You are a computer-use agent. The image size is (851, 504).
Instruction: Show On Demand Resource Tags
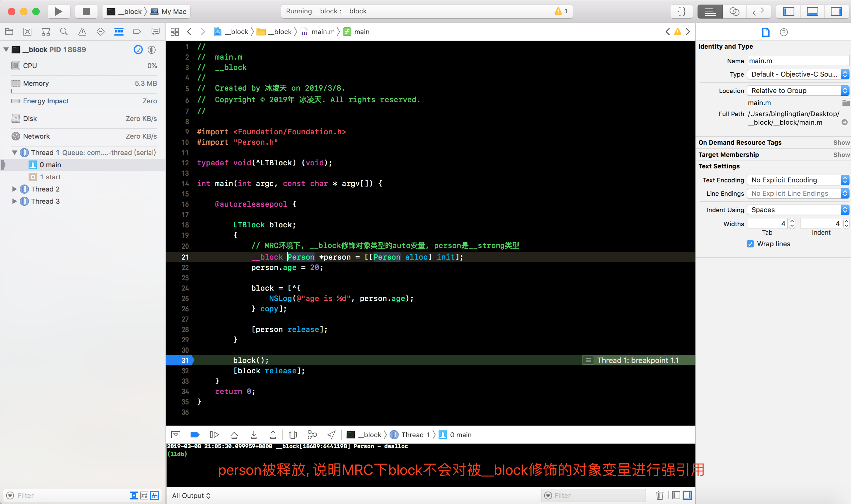pos(841,143)
